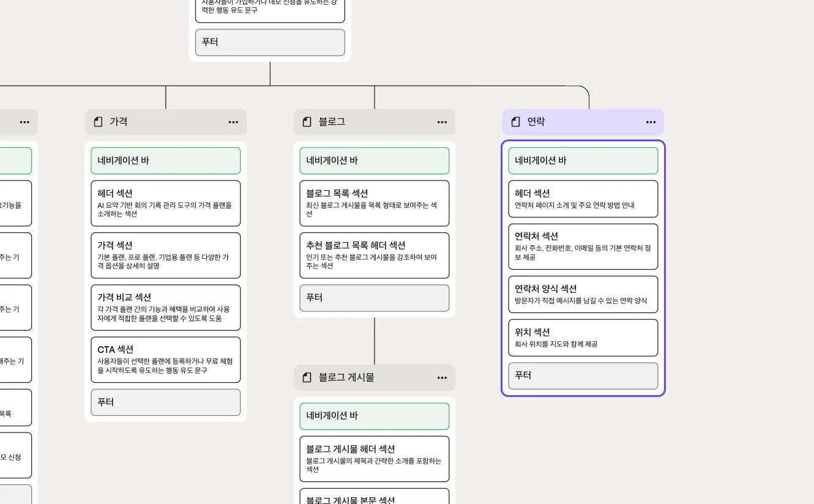Image resolution: width=814 pixels, height=504 pixels.
Task: Click the page icon next to 연락
Action: click(515, 122)
